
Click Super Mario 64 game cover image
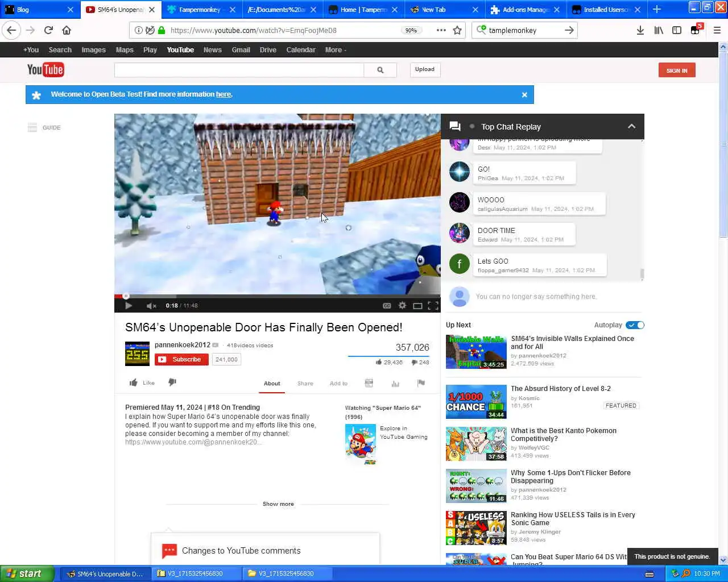point(361,444)
